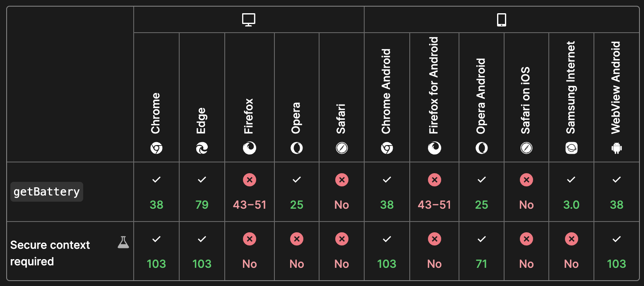Click the mobile platform icon

[x=501, y=19]
